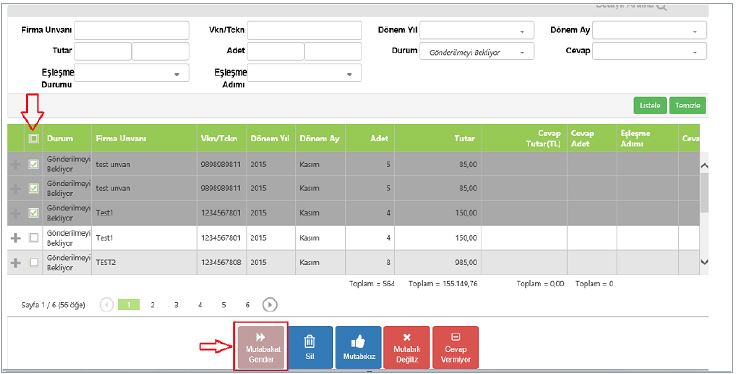Click the table scrollbar up arrow

704,165
